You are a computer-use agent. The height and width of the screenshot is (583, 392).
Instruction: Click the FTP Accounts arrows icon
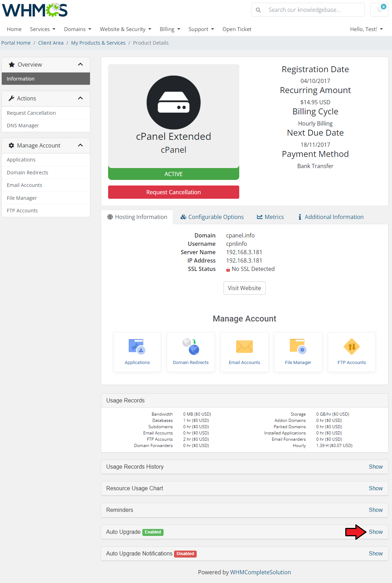tap(352, 347)
